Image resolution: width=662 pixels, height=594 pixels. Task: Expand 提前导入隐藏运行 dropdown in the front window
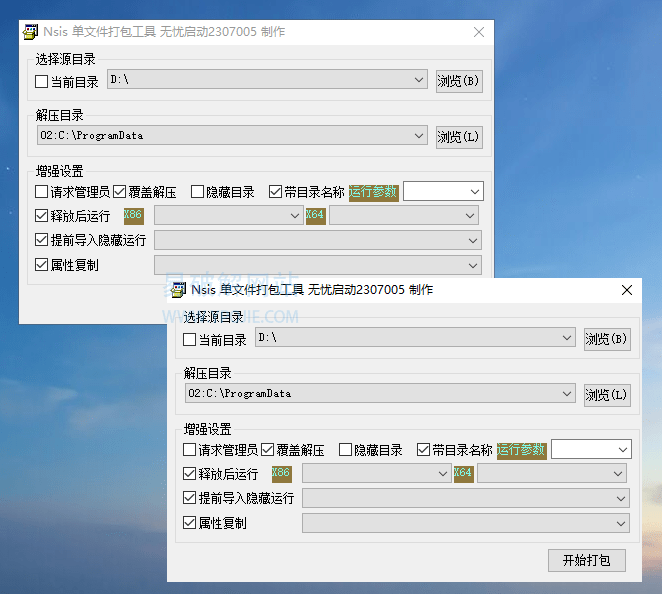coord(621,498)
